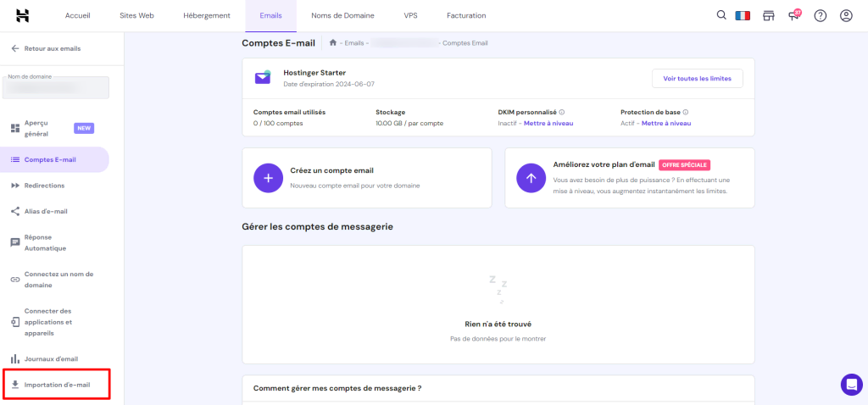Screen dimensions: 868x405
Task: Open notifications megaphone icon
Action: [x=794, y=15]
